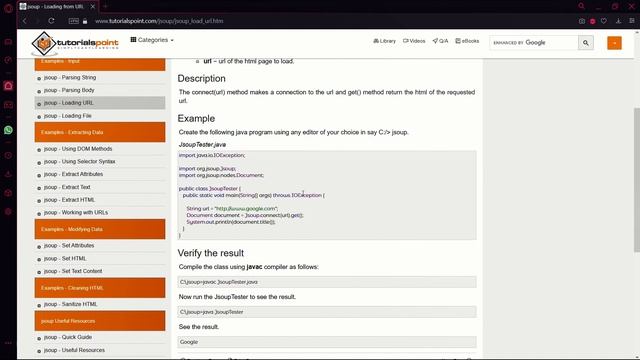The image size is (640, 360).
Task: Click the Google search magnifier button
Action: tap(586, 43)
